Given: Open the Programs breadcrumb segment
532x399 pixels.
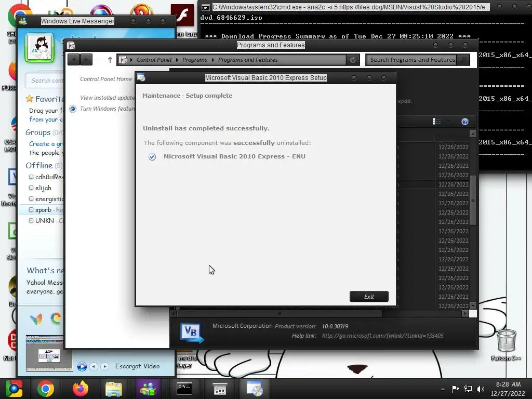Looking at the screenshot, I should coord(194,60).
